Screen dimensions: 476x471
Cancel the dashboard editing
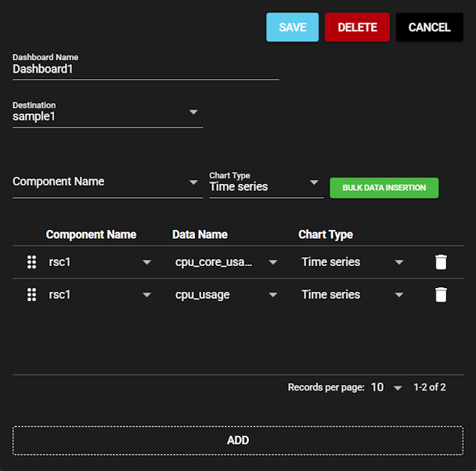429,27
